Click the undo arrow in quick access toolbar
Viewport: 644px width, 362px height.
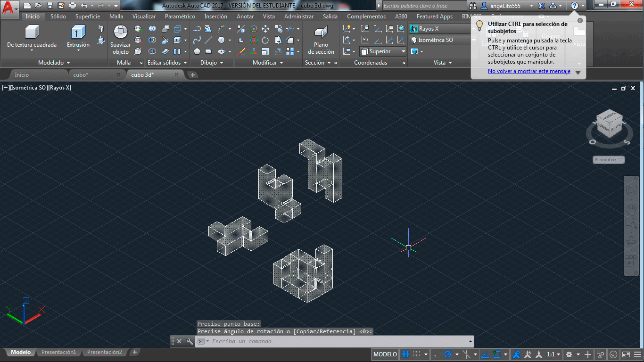click(x=84, y=6)
